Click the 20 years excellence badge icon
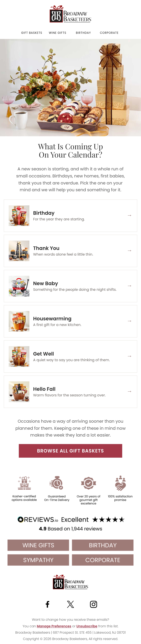This screenshot has width=141, height=644. (x=88, y=483)
